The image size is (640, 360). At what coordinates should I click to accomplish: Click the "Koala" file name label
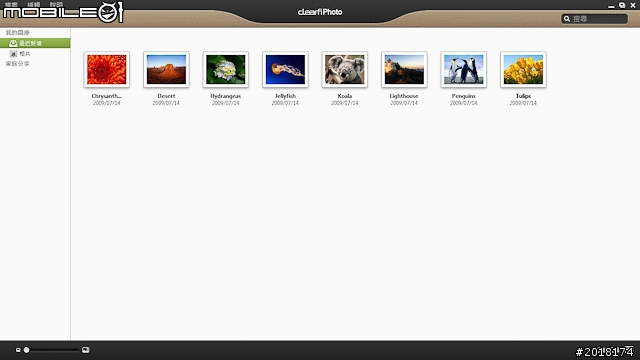344,96
